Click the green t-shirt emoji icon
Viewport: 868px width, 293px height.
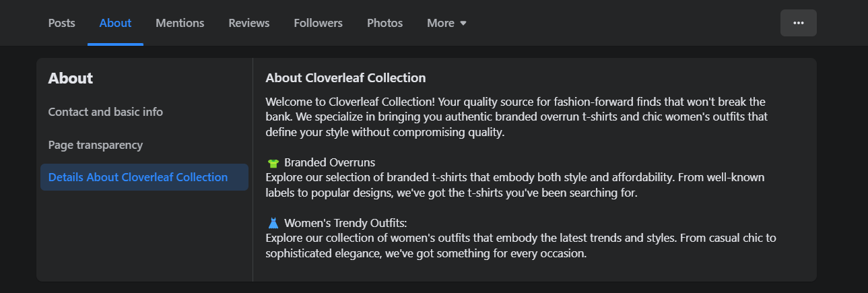[x=273, y=163]
